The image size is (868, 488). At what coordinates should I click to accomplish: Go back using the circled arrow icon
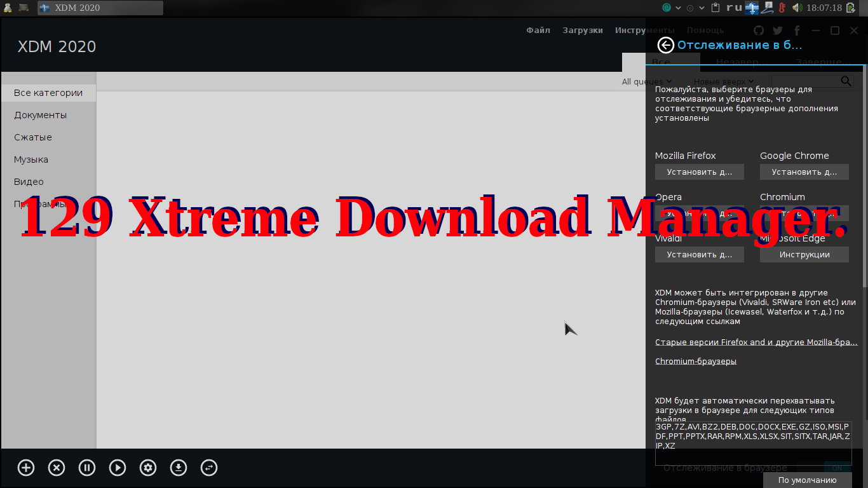665,44
